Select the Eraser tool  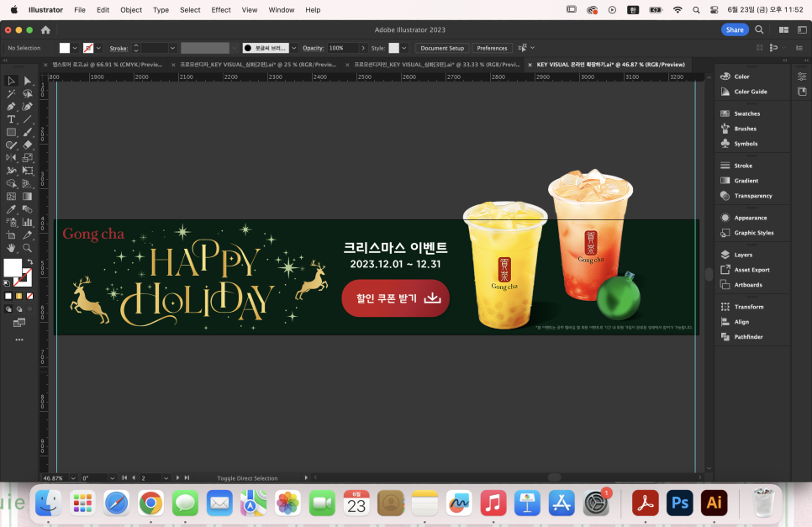(x=28, y=145)
